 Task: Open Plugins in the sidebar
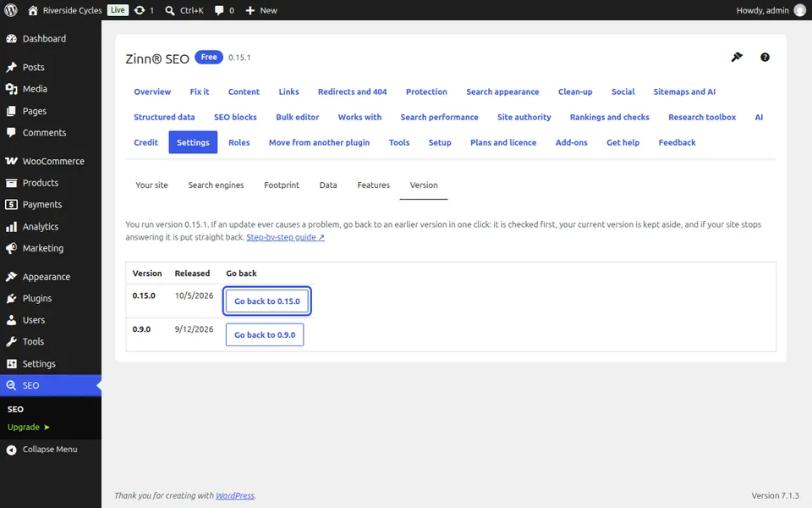click(x=51, y=299)
